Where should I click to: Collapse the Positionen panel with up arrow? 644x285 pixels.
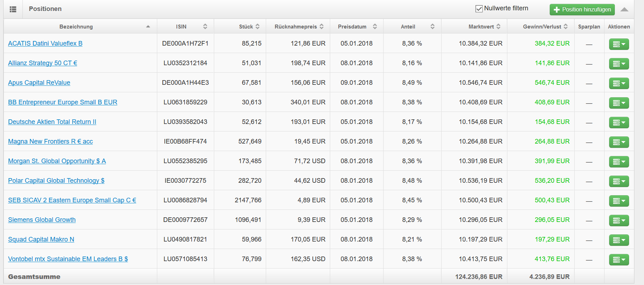(x=624, y=10)
